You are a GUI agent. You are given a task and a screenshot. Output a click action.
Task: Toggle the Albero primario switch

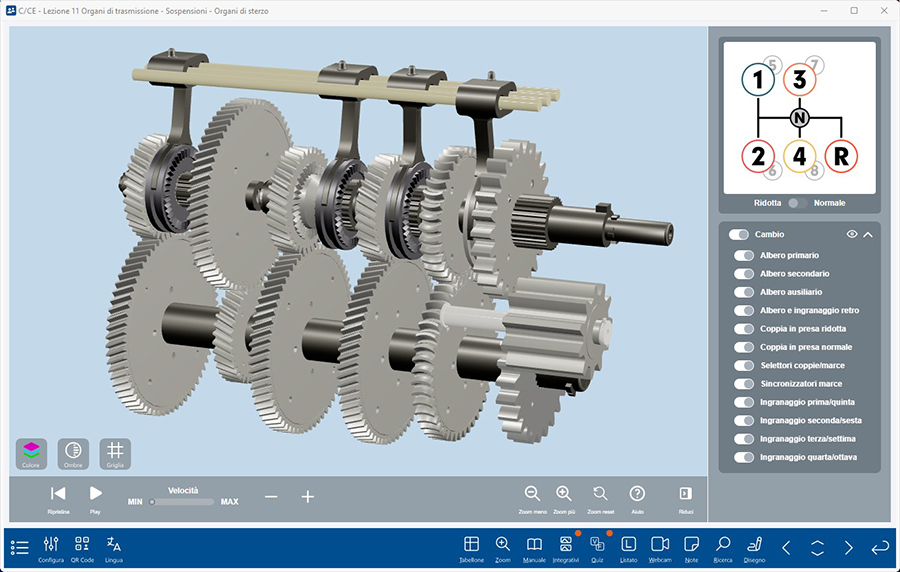(x=744, y=256)
